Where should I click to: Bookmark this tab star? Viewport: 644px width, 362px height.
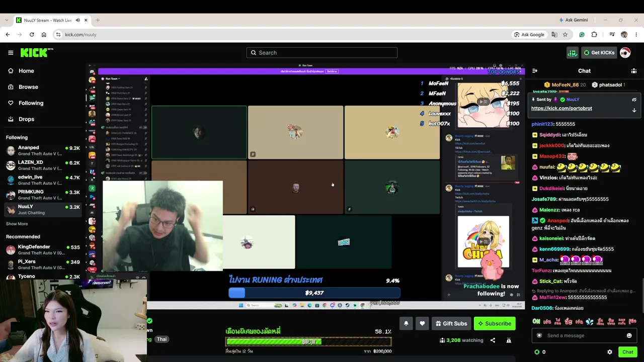[565, 35]
